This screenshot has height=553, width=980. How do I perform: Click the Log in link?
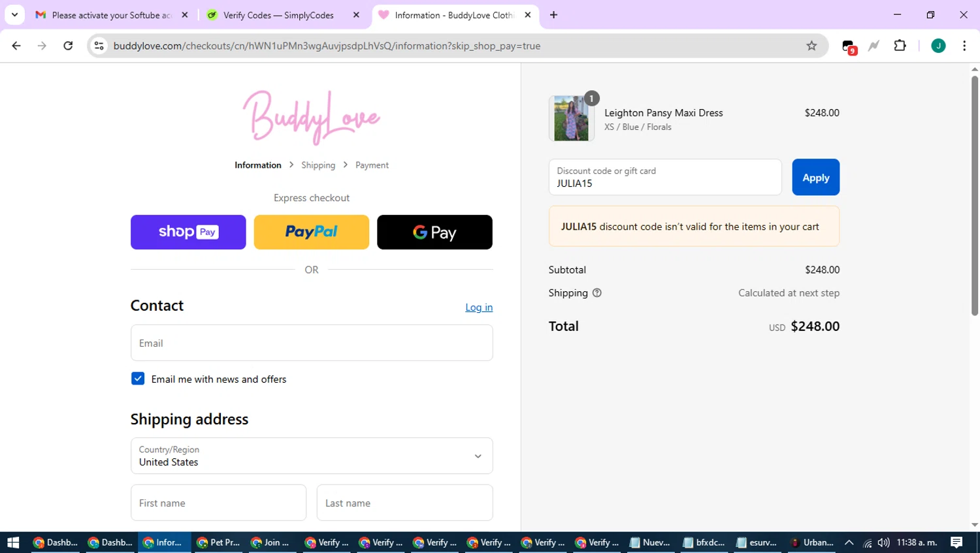coord(479,308)
